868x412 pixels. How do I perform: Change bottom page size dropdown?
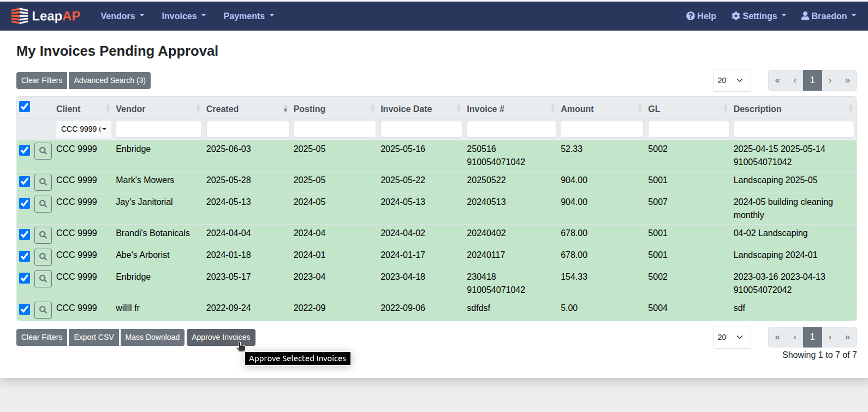coord(732,337)
